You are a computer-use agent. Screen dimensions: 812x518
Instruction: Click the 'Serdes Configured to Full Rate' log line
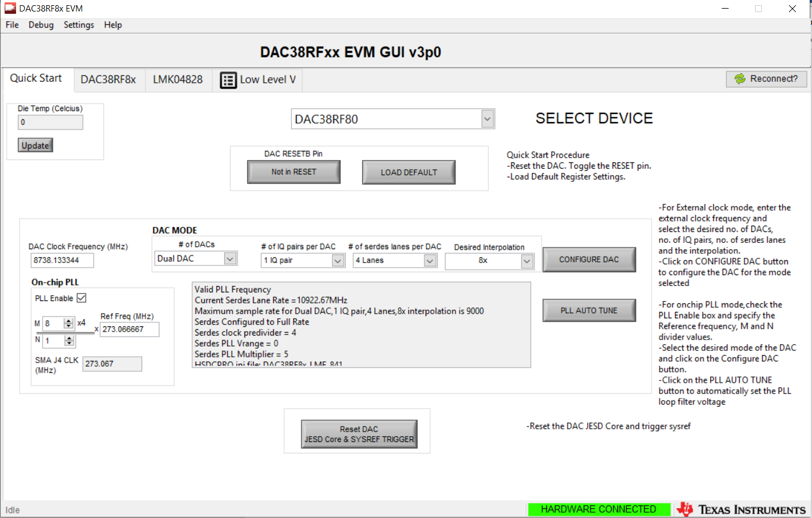coord(252,322)
